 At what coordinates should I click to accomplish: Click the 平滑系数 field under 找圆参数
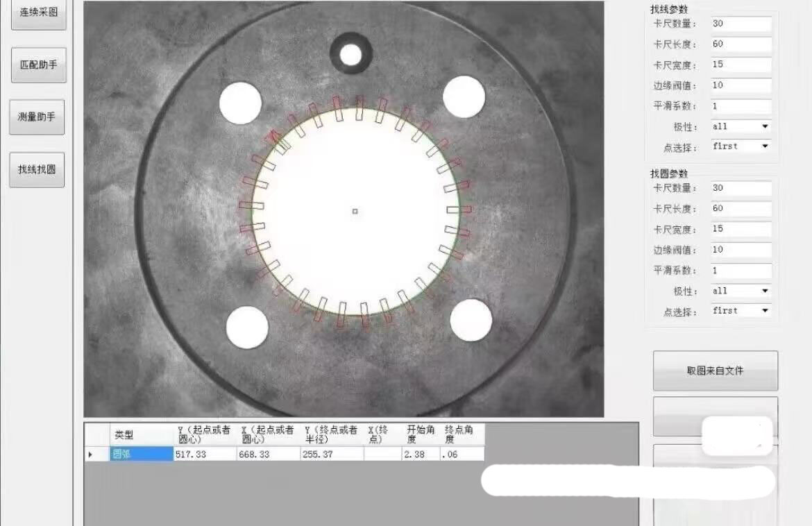coord(741,271)
